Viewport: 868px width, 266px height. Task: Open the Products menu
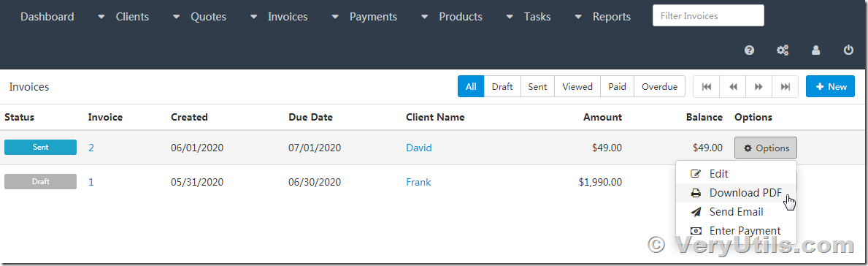tap(461, 17)
